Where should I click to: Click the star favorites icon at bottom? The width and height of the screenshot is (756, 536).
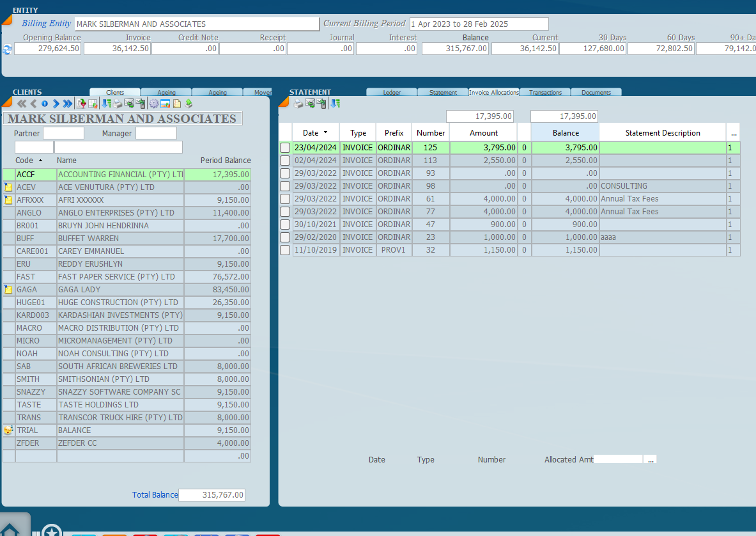click(52, 531)
